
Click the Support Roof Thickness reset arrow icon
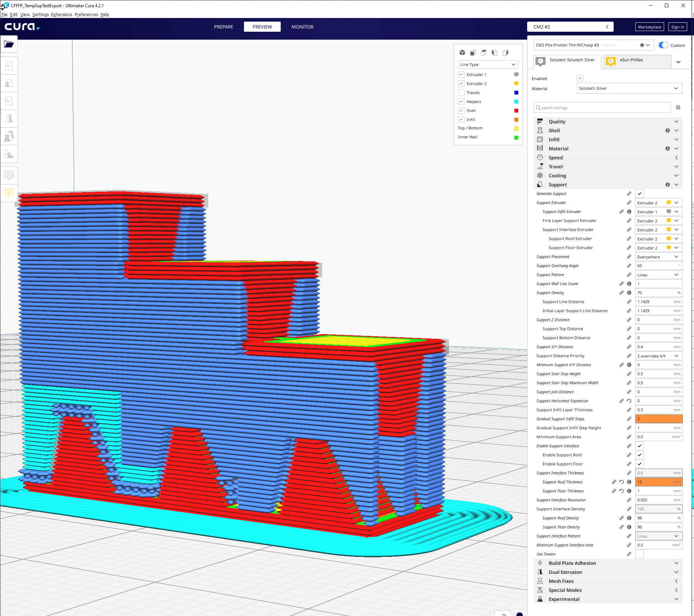pos(622,482)
